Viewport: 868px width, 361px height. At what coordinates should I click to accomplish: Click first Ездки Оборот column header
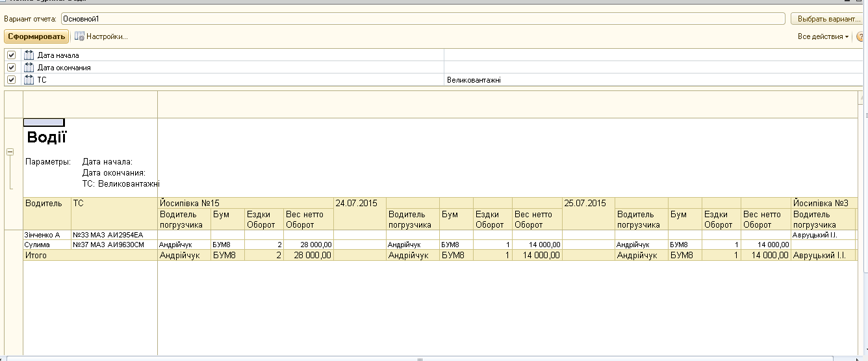click(264, 219)
